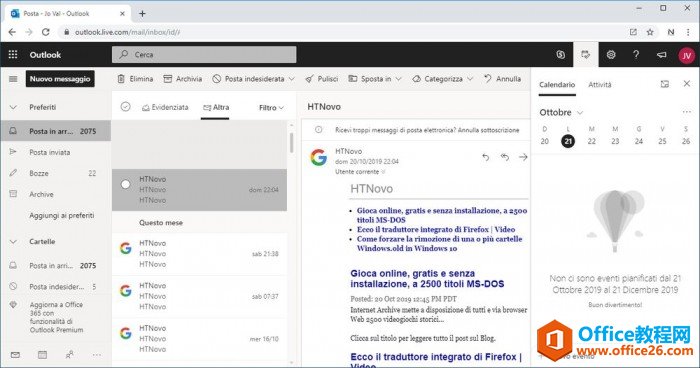Open the help question mark
700x368 pixels.
[636, 54]
